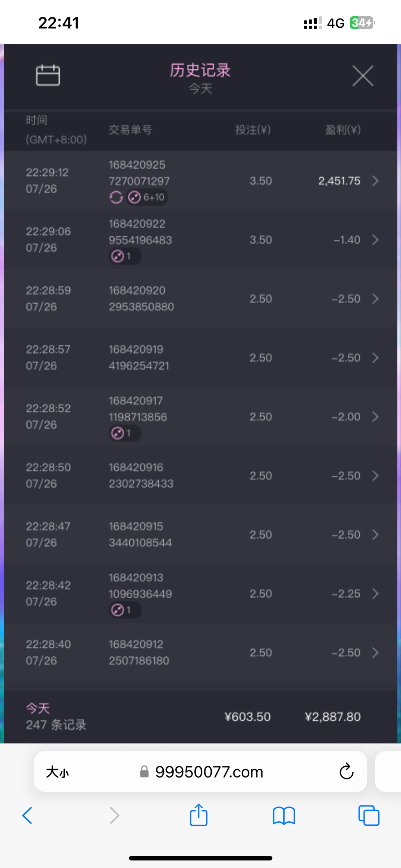Click the replay icon on 22:29:12 record

(116, 197)
